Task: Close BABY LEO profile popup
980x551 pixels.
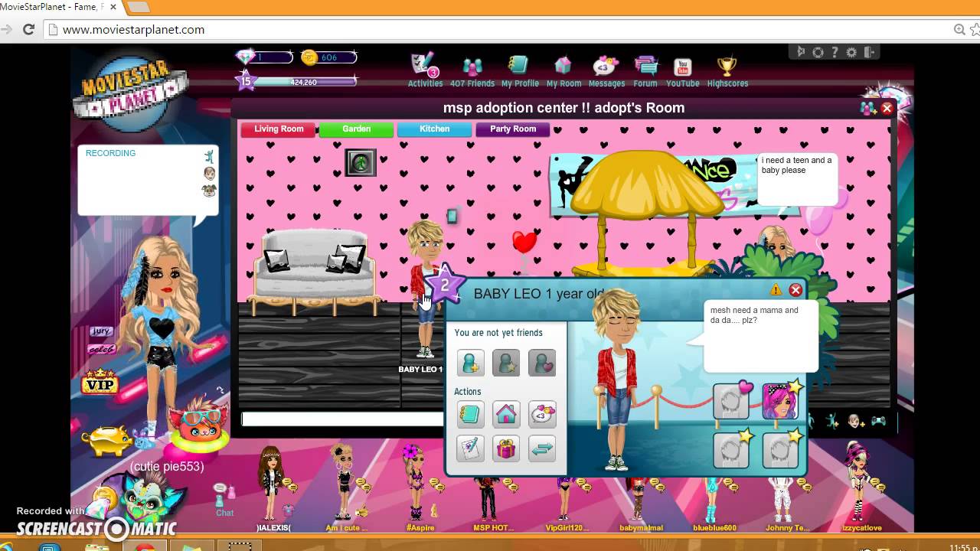Action: click(x=795, y=290)
